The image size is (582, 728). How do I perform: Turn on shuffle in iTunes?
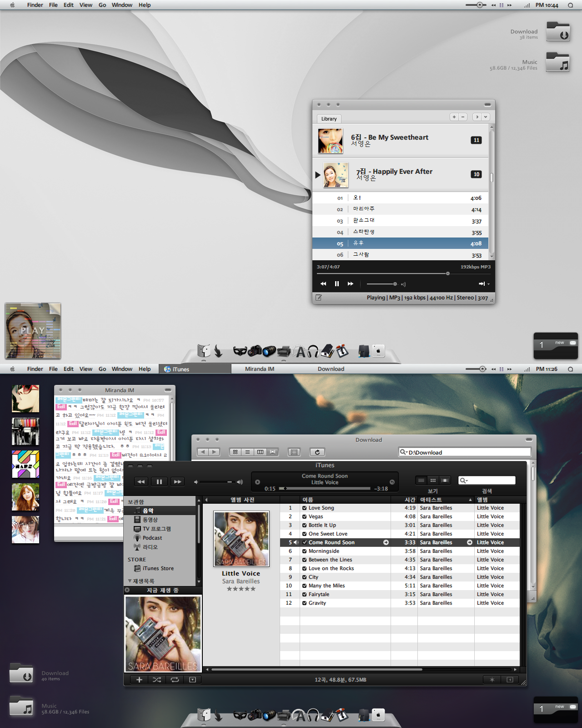coord(157,679)
